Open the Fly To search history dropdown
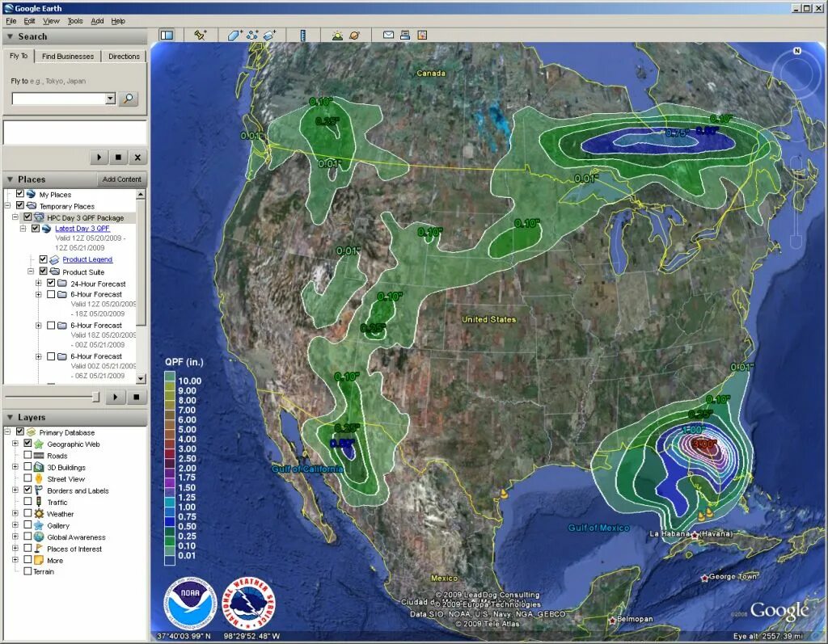 tap(110, 99)
